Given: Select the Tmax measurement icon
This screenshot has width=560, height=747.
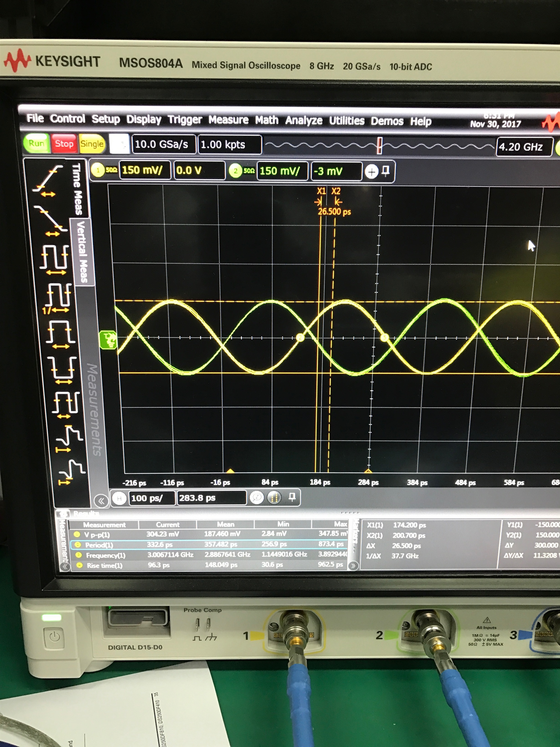Looking at the screenshot, I should (71, 472).
